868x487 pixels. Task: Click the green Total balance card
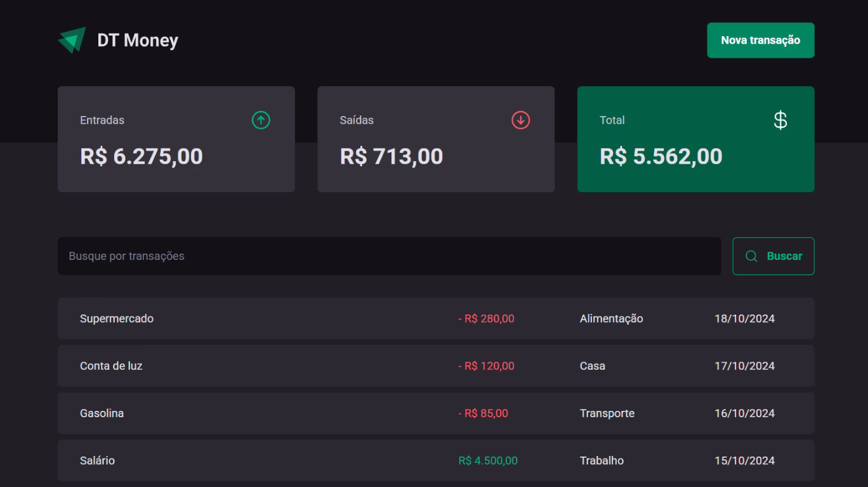point(695,140)
